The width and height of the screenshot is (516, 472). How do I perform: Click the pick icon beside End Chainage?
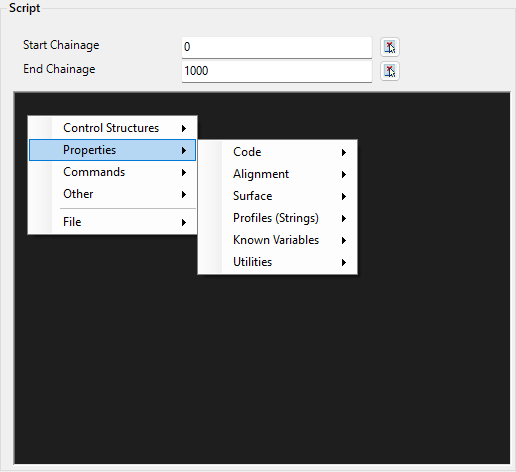tap(390, 71)
